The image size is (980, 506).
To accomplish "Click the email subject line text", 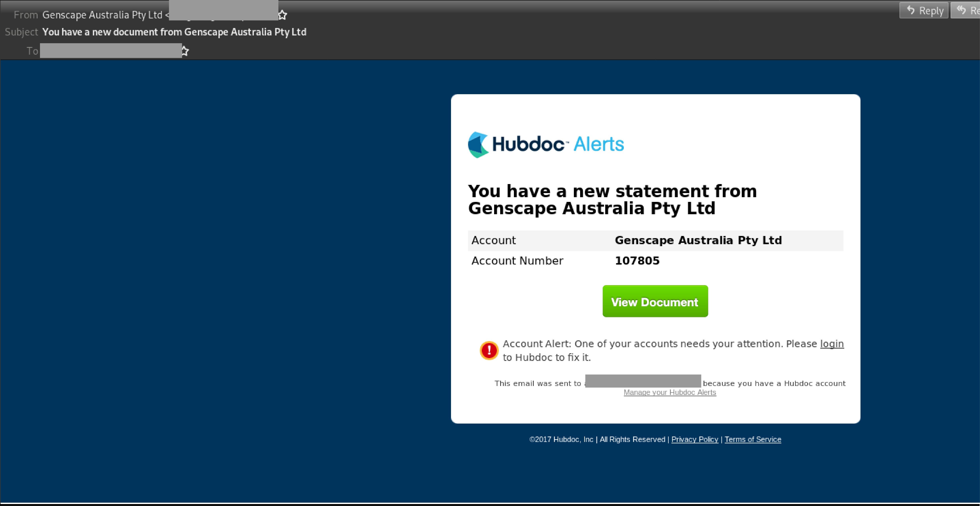I will (x=174, y=32).
